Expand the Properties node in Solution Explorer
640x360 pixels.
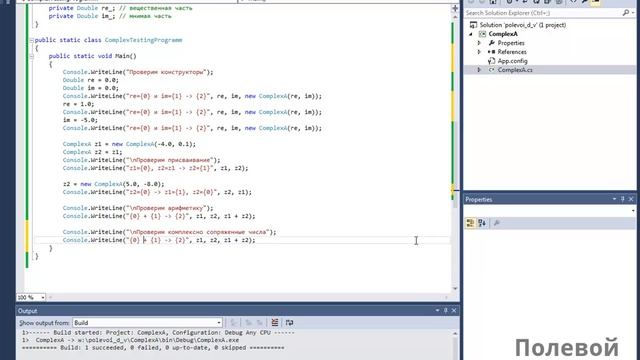[x=480, y=43]
